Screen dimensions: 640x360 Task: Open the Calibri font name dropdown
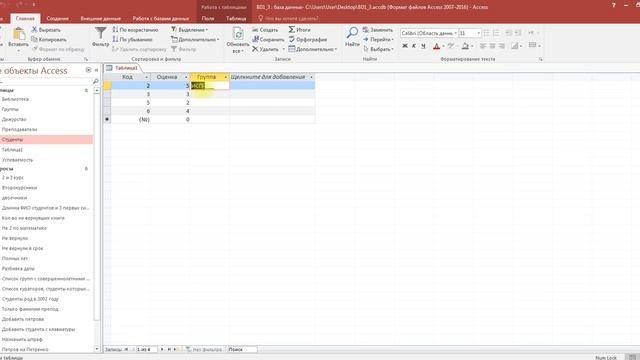456,33
